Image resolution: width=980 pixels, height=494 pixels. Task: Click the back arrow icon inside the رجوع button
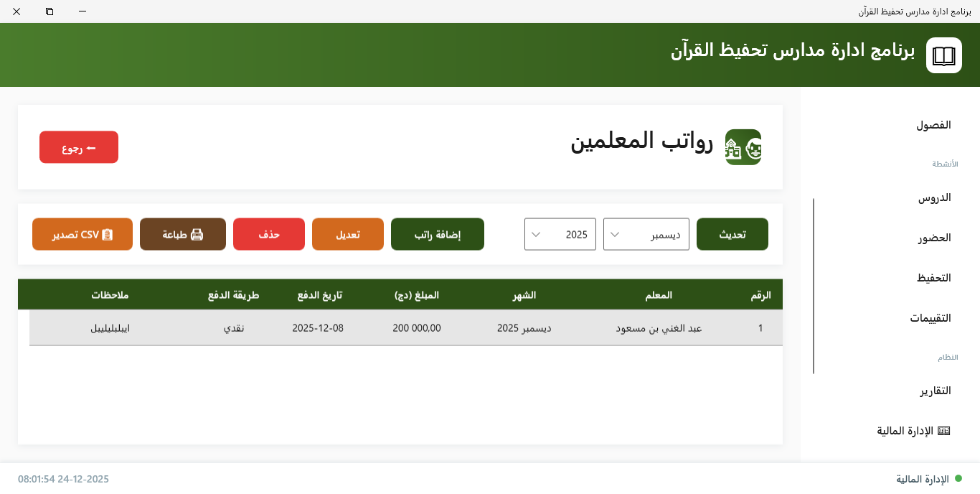(x=90, y=146)
